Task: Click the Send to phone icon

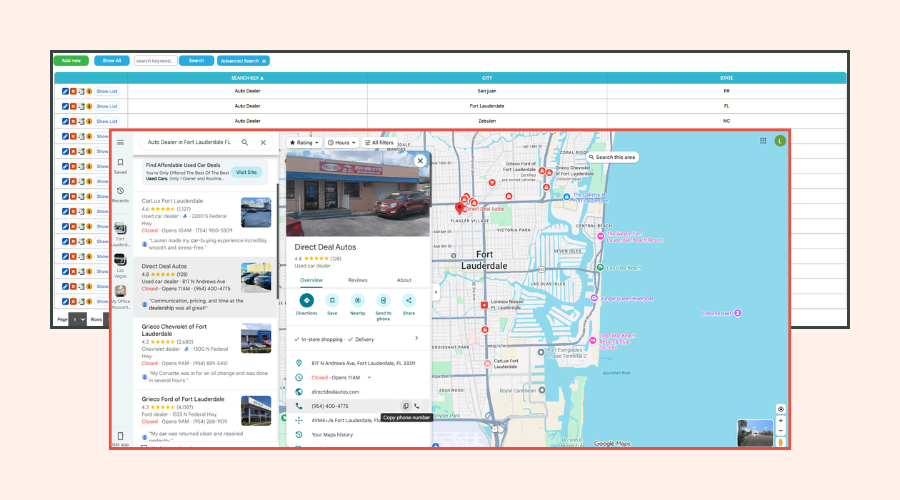Action: click(x=383, y=300)
